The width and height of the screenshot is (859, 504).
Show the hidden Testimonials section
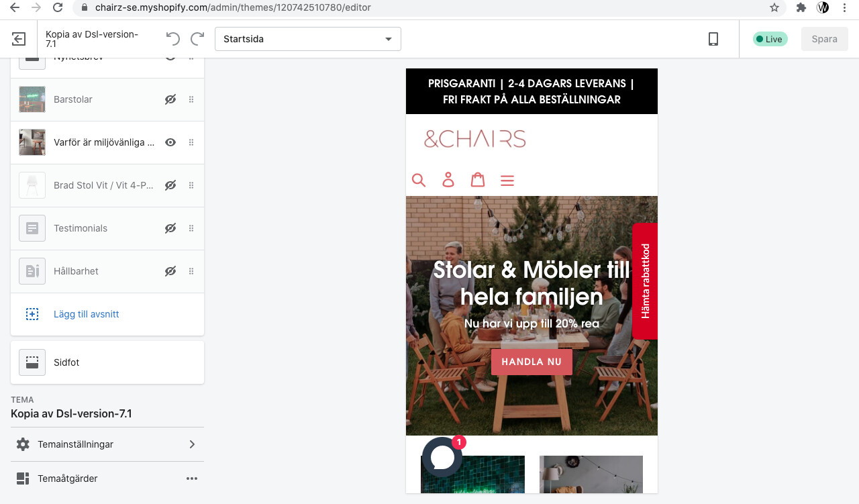pos(170,228)
